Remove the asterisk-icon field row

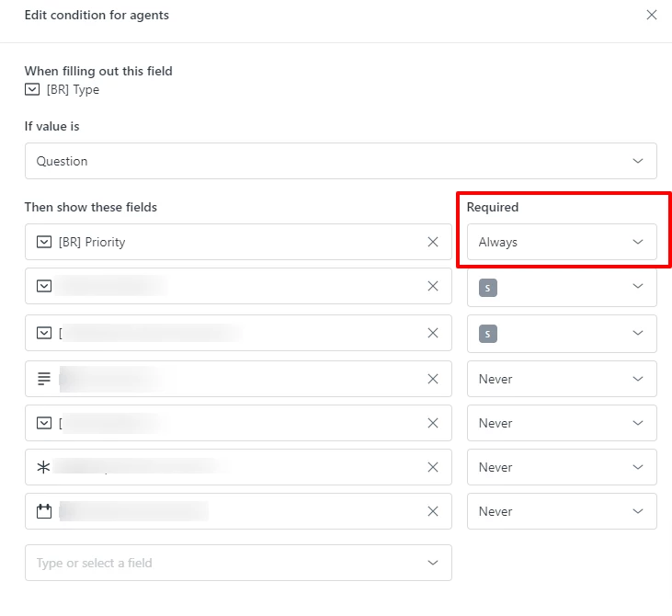coord(433,467)
